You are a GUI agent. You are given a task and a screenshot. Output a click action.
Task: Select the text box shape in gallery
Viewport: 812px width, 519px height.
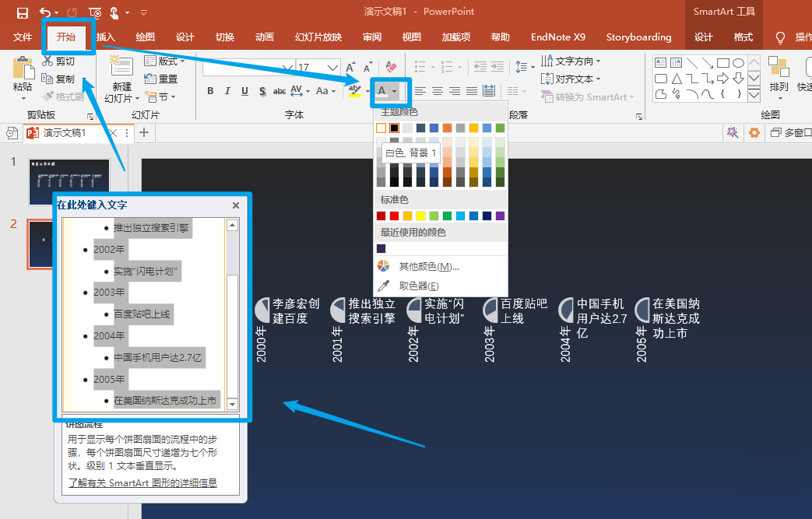(661, 63)
